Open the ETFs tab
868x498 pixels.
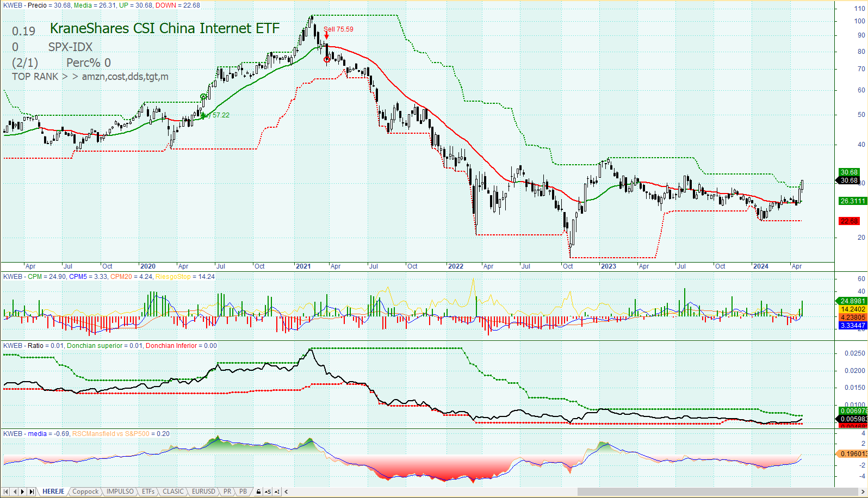coord(148,491)
